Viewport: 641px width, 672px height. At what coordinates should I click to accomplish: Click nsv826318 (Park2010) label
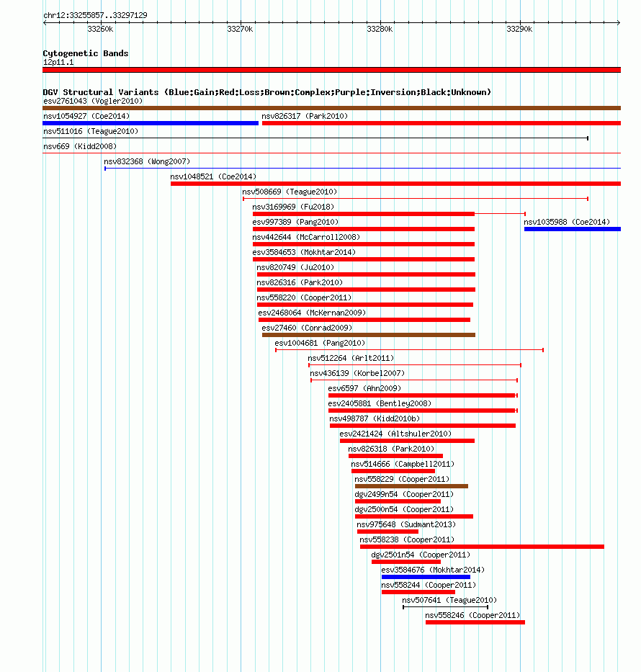point(391,449)
